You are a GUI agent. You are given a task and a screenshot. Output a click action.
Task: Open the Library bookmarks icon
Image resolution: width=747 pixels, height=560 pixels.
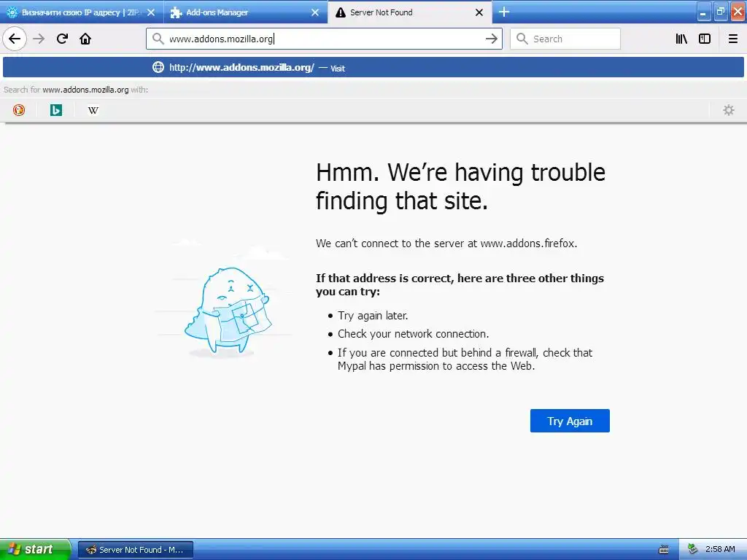(x=681, y=39)
